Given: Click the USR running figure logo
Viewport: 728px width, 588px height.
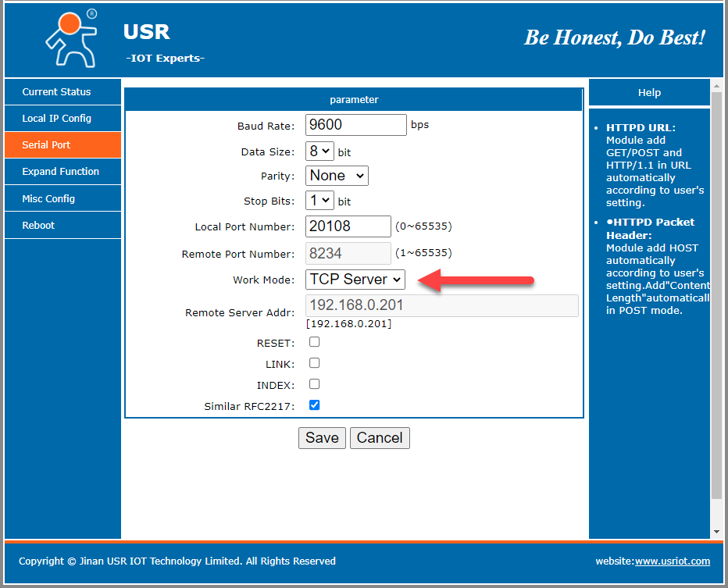Looking at the screenshot, I should (x=72, y=39).
